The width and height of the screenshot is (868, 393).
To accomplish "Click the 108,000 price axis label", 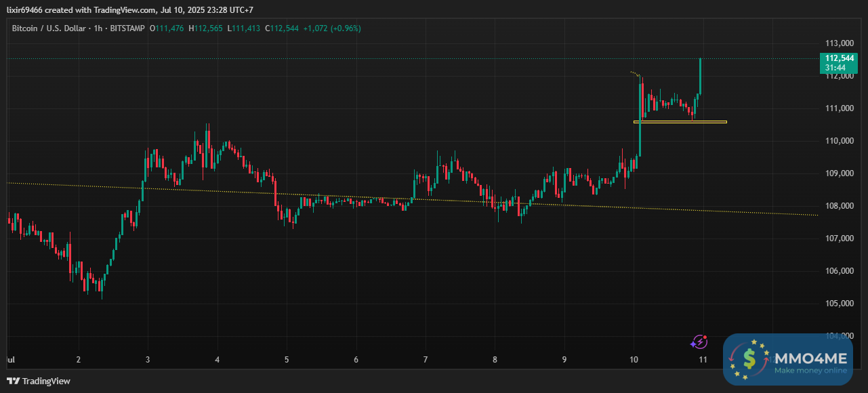I will (839, 206).
